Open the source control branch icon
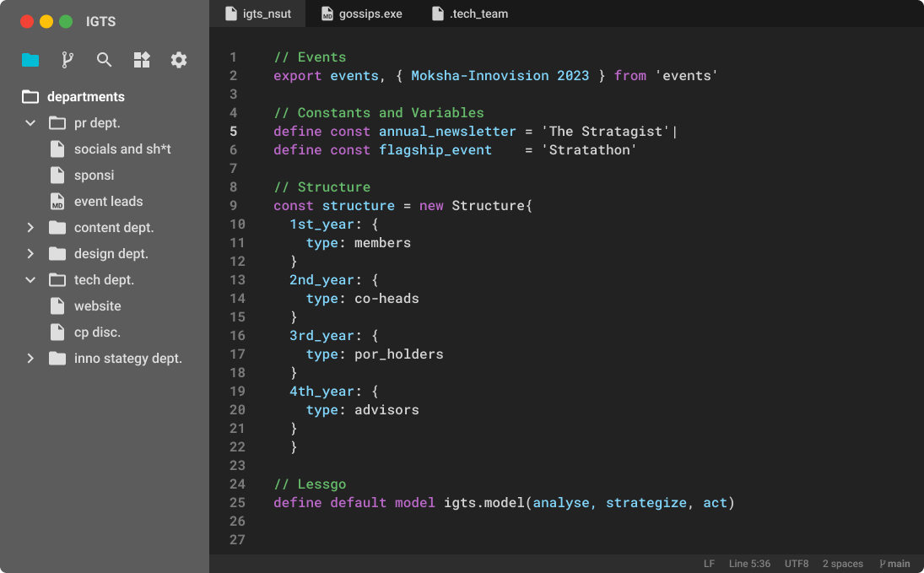The image size is (924, 573). click(x=68, y=60)
